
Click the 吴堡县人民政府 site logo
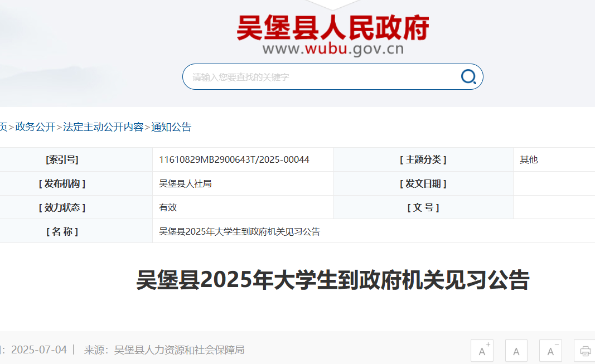tap(333, 28)
